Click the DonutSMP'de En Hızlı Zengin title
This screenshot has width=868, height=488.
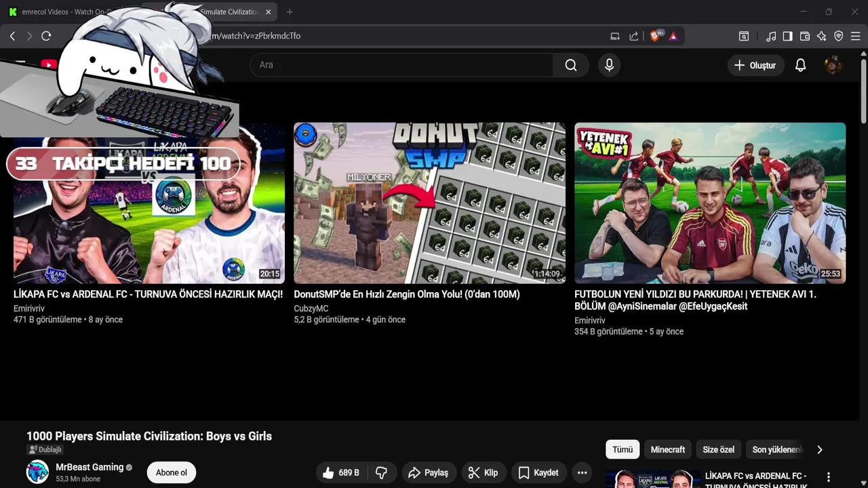point(407,294)
